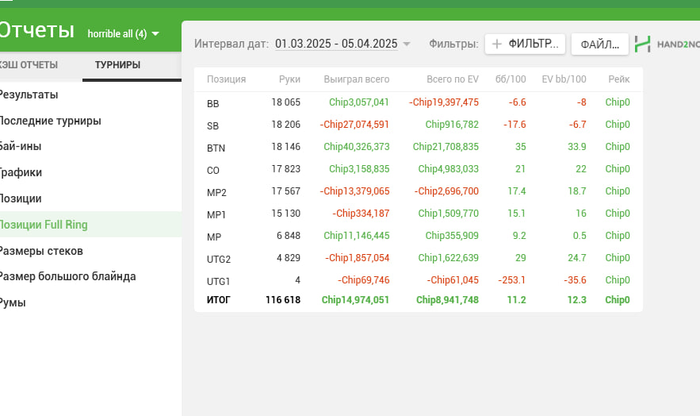Switch to the Турниры tab

pos(117,66)
